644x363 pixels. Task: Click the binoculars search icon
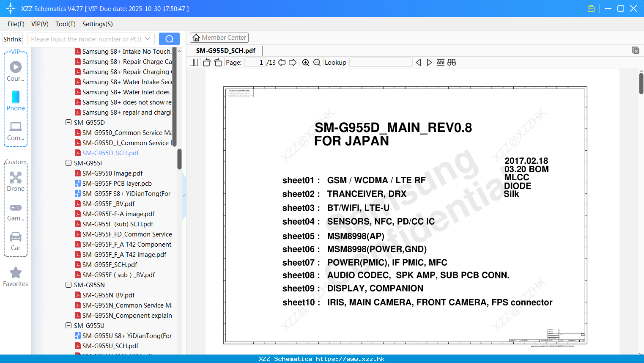tap(452, 62)
